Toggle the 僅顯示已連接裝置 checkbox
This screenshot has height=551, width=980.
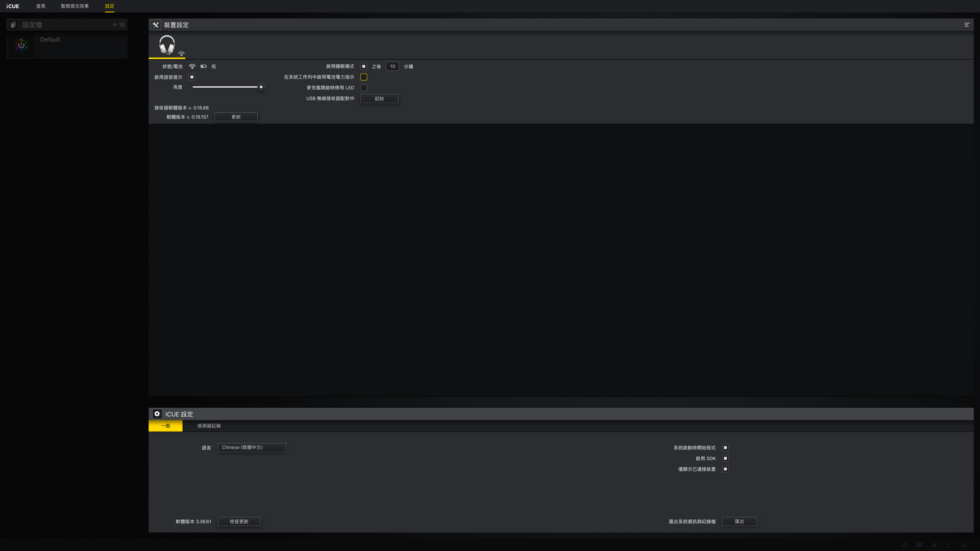(725, 469)
